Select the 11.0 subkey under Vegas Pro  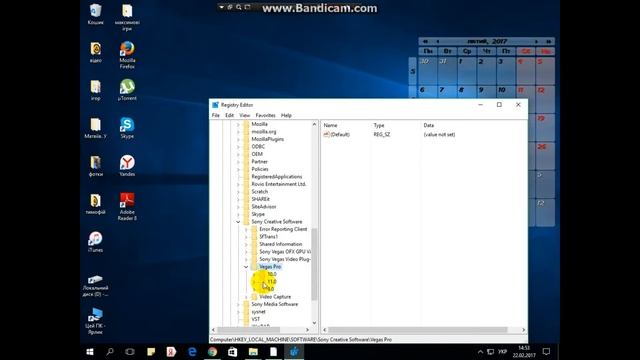[272, 282]
